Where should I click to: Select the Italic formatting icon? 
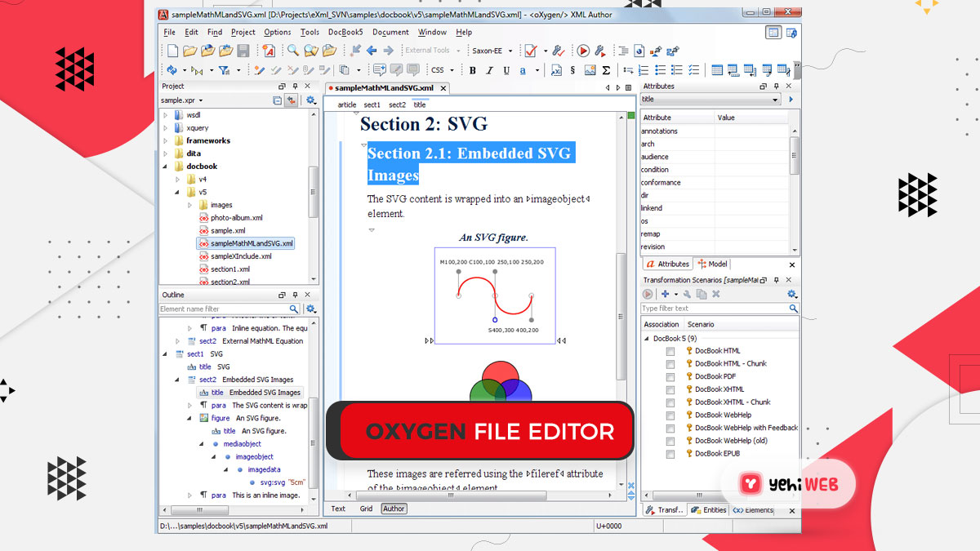click(x=489, y=69)
